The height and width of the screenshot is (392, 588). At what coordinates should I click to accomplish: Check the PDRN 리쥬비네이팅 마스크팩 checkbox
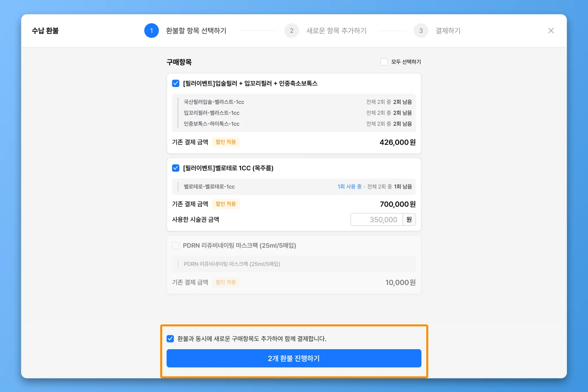pyautogui.click(x=176, y=246)
